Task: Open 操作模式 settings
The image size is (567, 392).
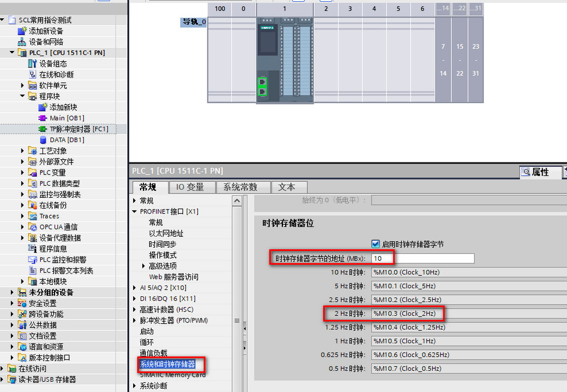Action: tap(162, 255)
